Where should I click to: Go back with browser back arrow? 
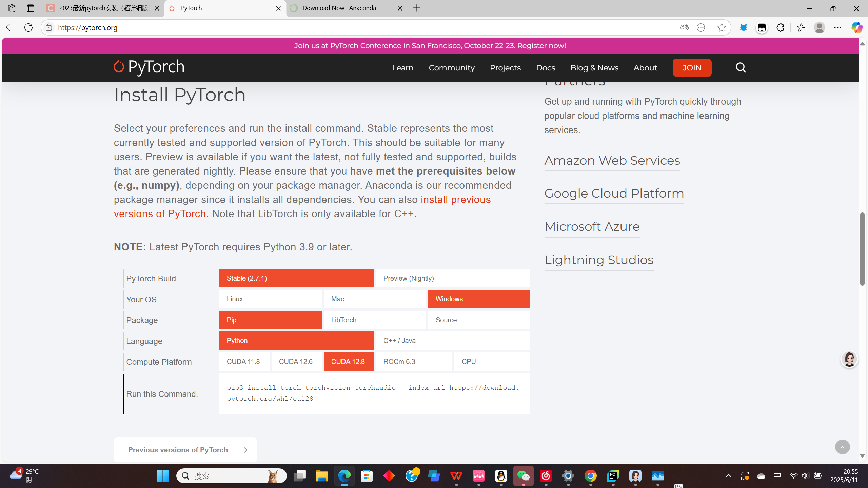pyautogui.click(x=10, y=27)
